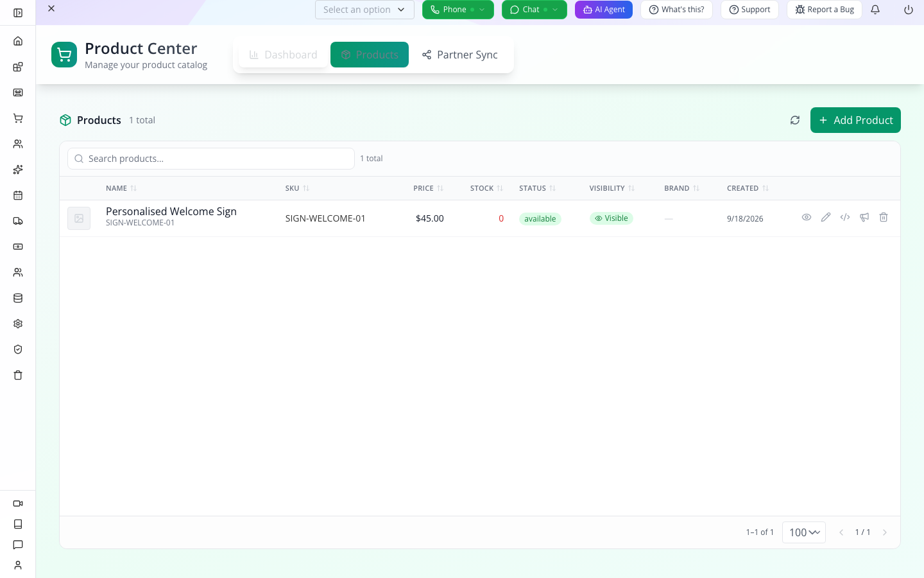This screenshot has height=578, width=924.
Task: Click megaphone promote icon for Welcome Sign
Action: (x=864, y=217)
